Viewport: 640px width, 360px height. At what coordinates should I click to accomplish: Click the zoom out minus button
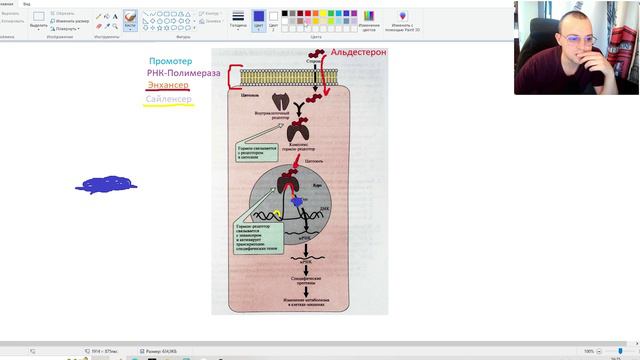599,351
